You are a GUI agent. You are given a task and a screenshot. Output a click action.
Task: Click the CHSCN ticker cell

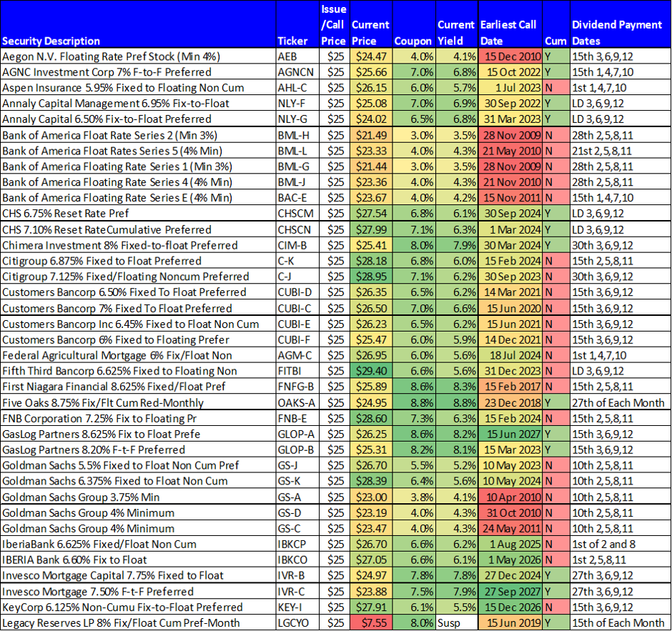pos(297,229)
